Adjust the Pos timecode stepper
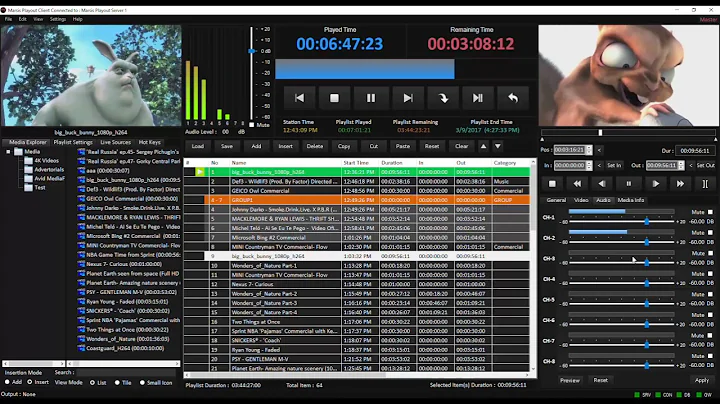Viewport: 720px width, 404px height. click(589, 150)
